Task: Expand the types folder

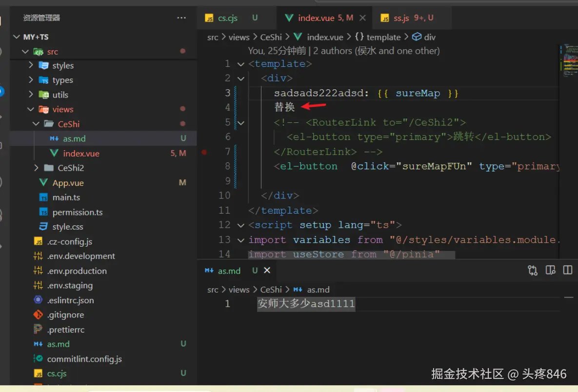Action: click(31, 80)
